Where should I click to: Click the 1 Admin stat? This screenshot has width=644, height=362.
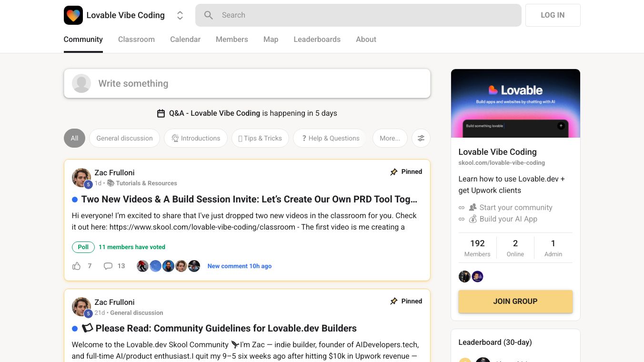(x=553, y=248)
